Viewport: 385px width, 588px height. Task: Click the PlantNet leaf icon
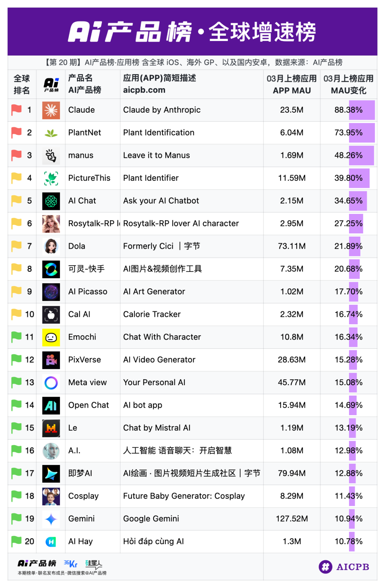click(x=51, y=133)
